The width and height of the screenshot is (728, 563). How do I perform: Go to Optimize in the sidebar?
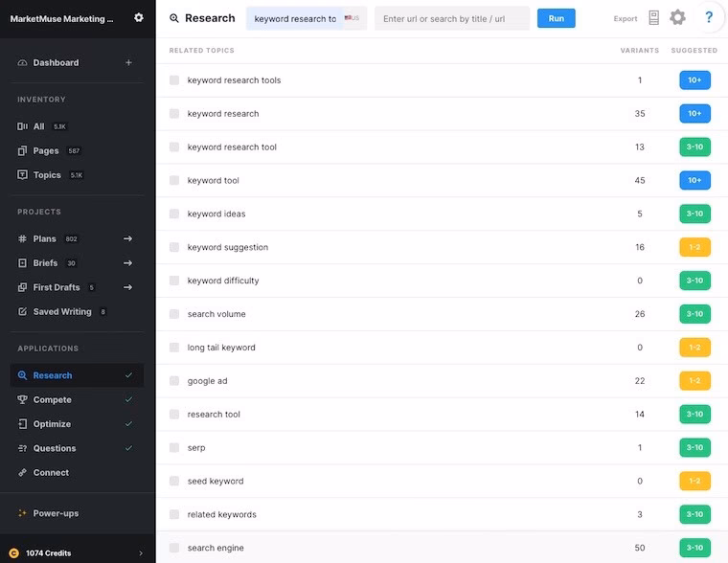(52, 424)
